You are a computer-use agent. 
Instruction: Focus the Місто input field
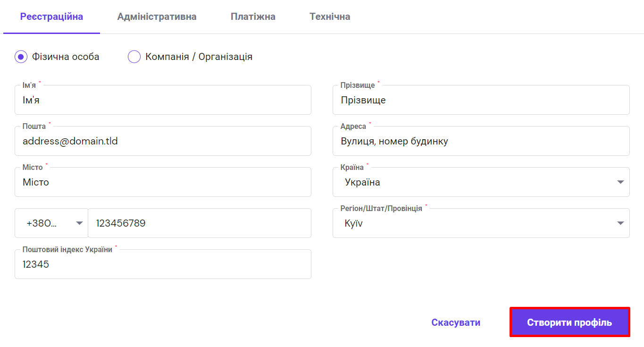(163, 182)
